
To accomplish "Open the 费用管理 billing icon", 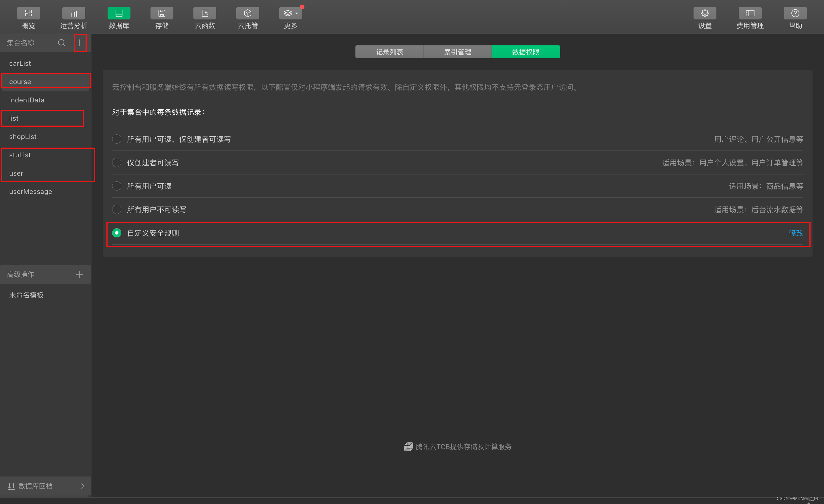I will [750, 13].
